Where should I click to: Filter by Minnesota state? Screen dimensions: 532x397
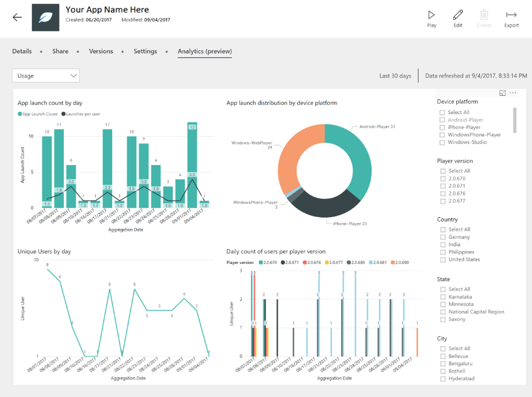(x=443, y=304)
